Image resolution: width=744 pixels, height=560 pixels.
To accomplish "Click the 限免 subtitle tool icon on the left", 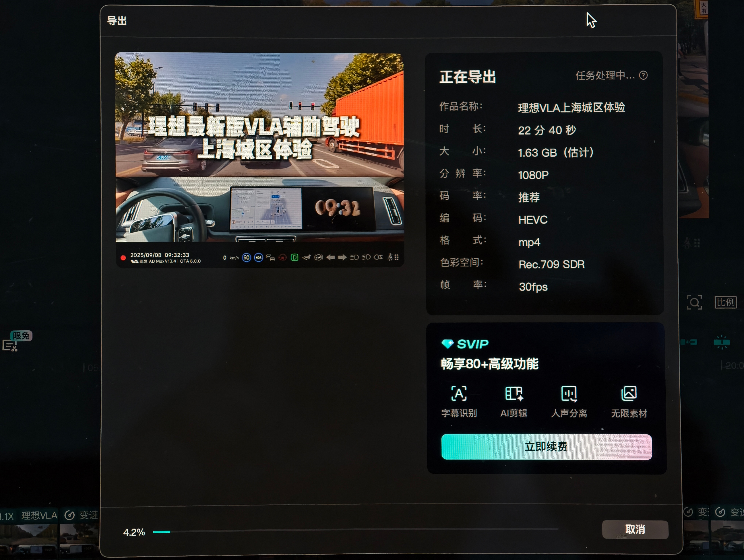I will coord(10,345).
